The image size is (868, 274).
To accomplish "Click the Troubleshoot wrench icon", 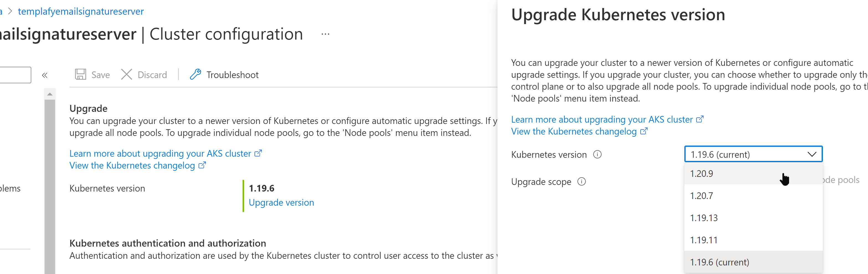I will point(196,74).
